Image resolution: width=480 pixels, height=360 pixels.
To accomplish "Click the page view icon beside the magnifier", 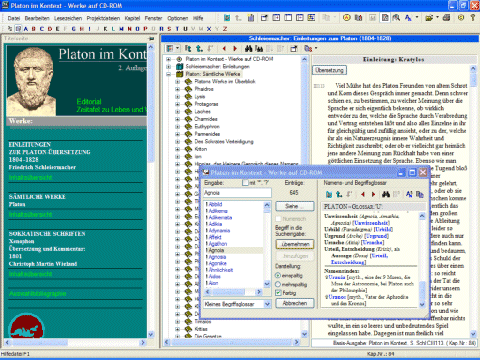I will coord(385,18).
